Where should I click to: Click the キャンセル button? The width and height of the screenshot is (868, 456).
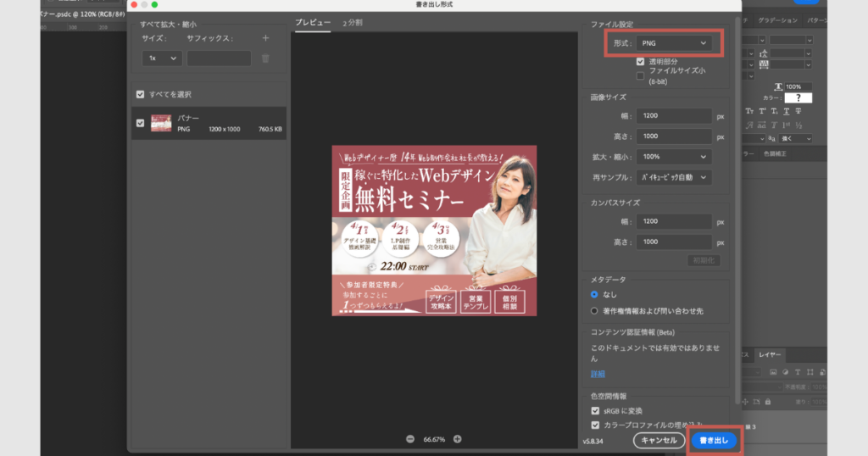659,441
